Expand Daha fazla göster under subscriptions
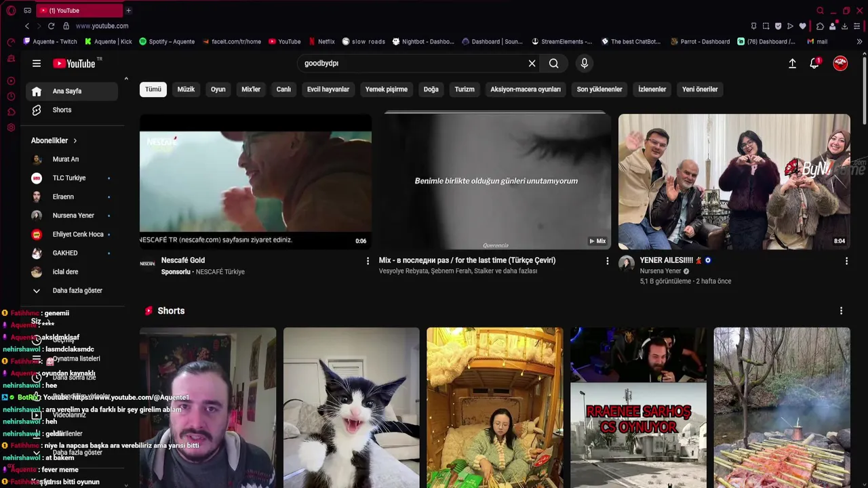This screenshot has height=488, width=868. click(72, 290)
